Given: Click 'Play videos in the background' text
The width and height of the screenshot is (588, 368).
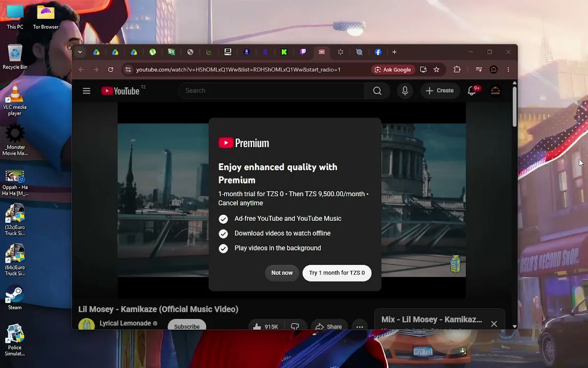Looking at the screenshot, I should tap(278, 248).
